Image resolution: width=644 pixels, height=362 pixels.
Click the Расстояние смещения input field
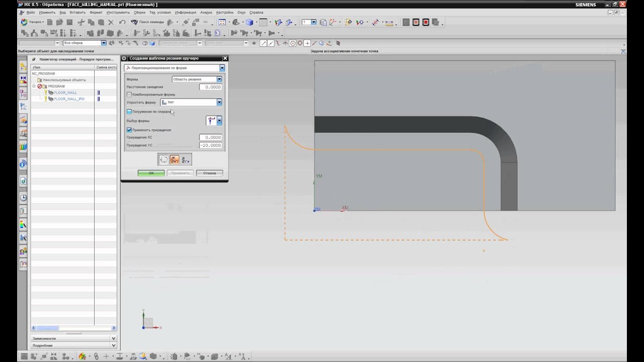click(210, 87)
